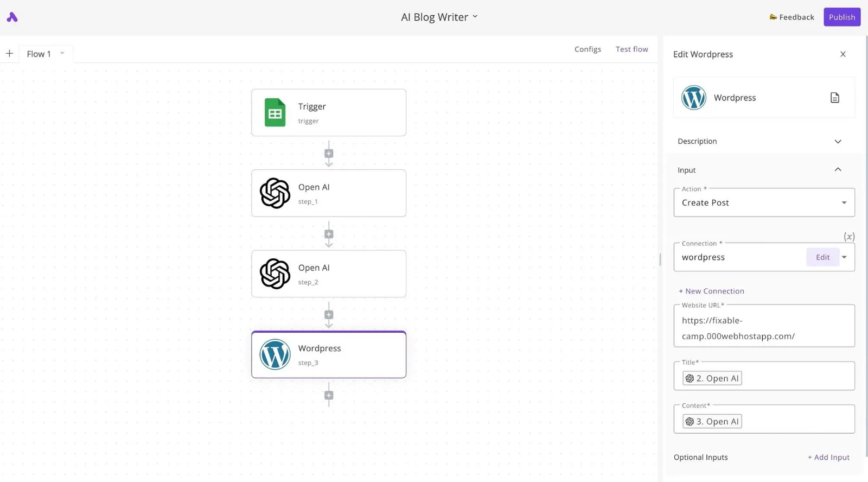This screenshot has width=868, height=482.
Task: Add a step after the Wordpress node
Action: [x=329, y=395]
